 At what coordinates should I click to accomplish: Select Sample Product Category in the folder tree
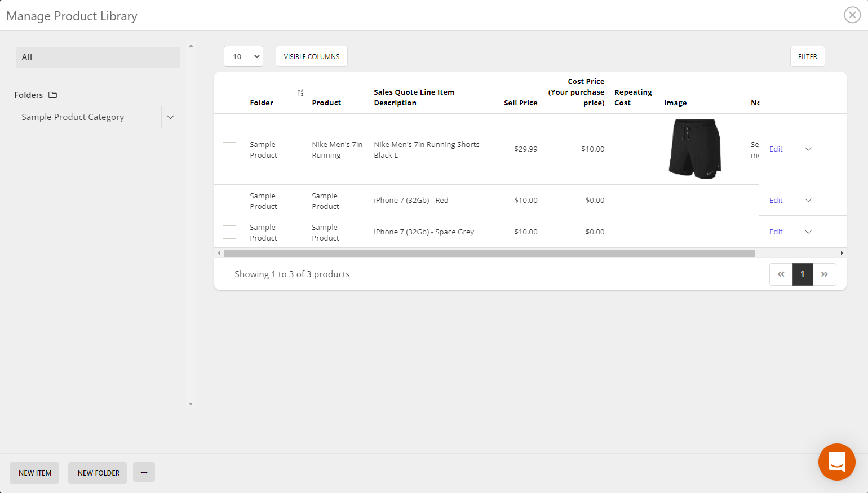pyautogui.click(x=73, y=117)
